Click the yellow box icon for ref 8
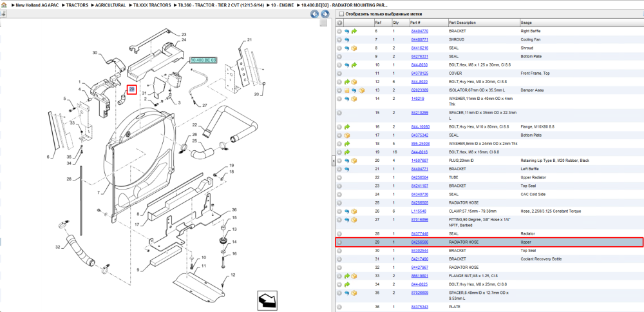This screenshot has width=644, height=312. (354, 48)
